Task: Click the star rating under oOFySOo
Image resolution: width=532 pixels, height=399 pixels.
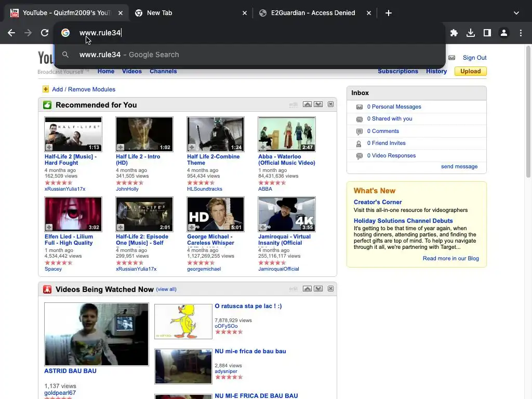Action: click(229, 332)
